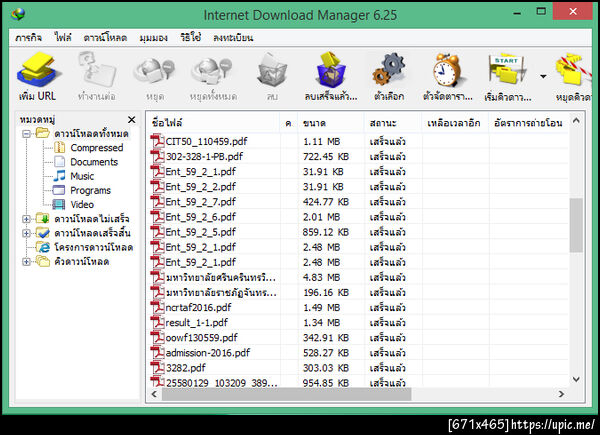
Task: Open the ไฟล์ (File) menu
Action: coord(63,37)
